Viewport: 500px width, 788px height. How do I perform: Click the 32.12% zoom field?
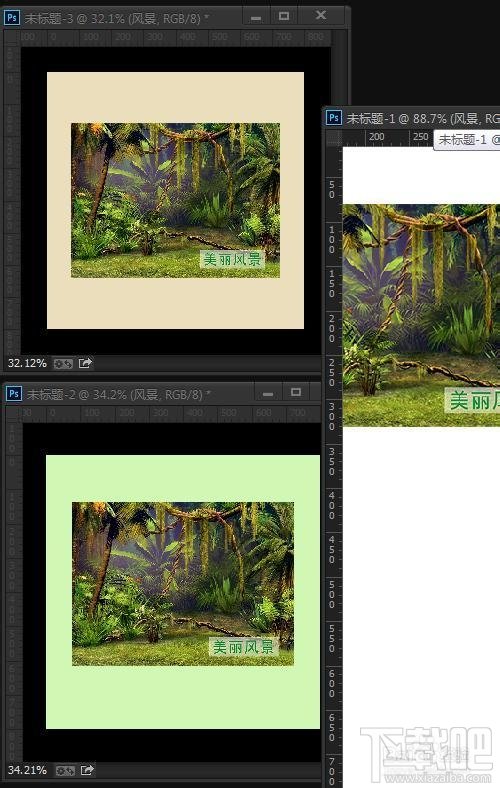click(x=27, y=363)
